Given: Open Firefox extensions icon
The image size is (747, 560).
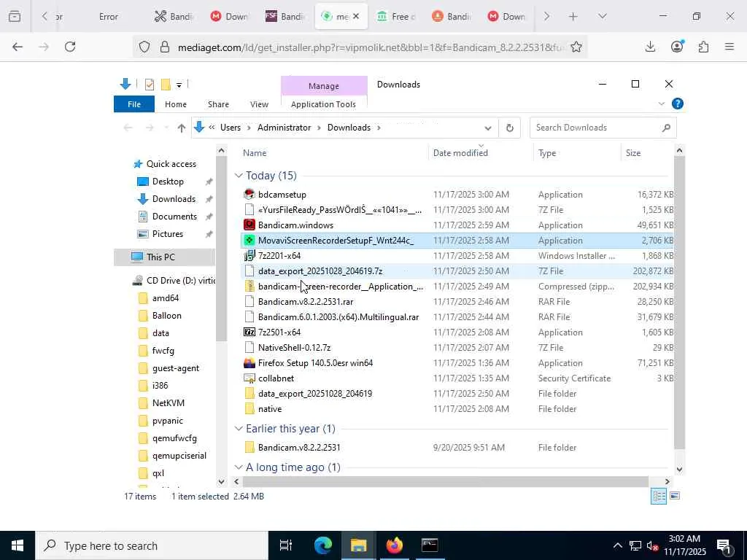Looking at the screenshot, I should pos(703,47).
